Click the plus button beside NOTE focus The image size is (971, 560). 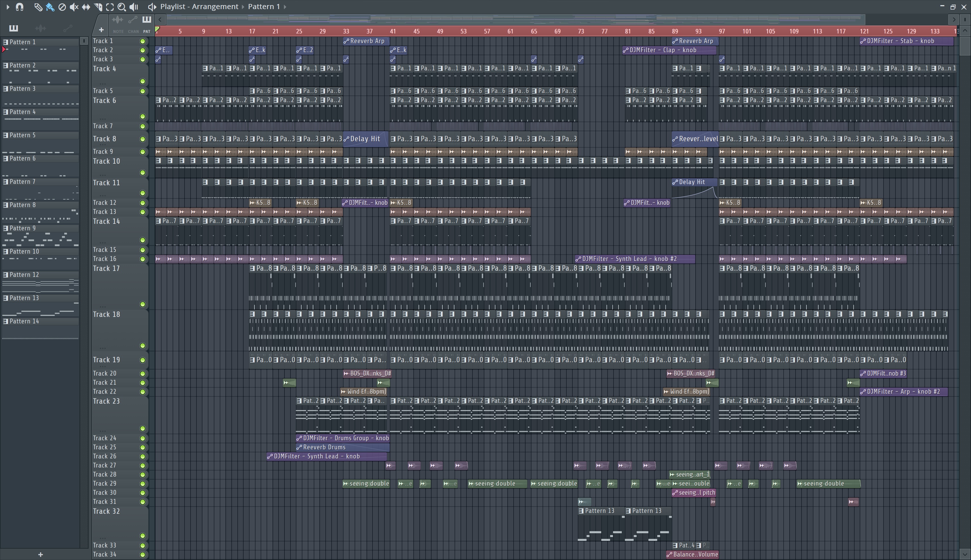(x=101, y=30)
